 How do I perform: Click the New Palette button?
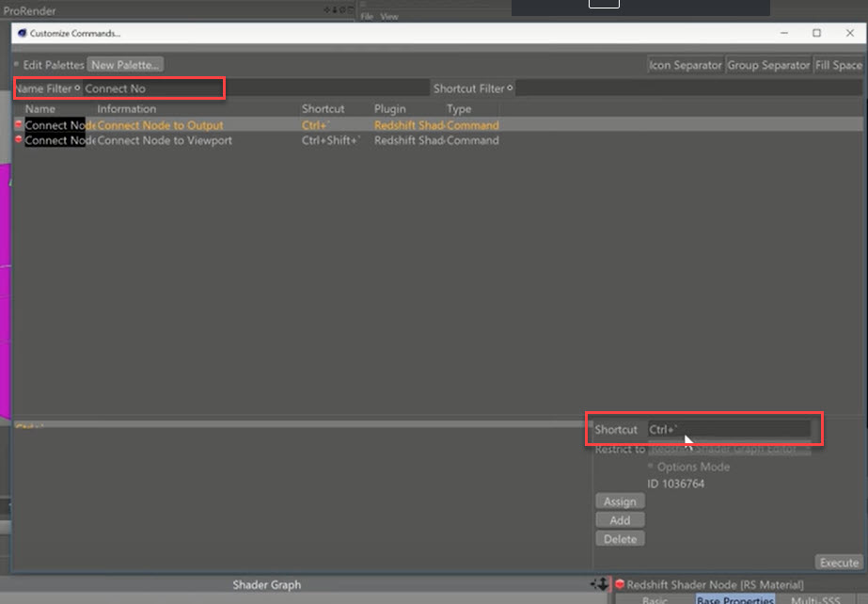coord(125,64)
